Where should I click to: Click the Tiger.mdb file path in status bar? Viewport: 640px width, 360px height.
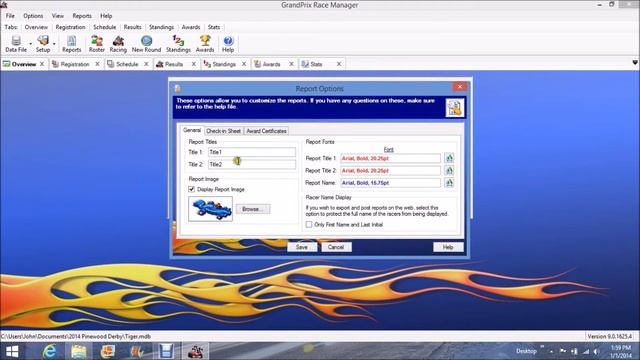pyautogui.click(x=76, y=336)
